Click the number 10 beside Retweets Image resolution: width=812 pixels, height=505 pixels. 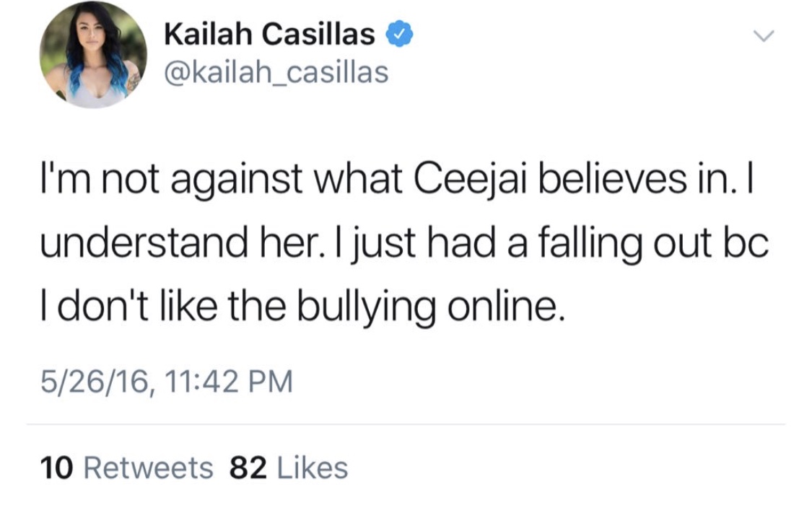(56, 467)
